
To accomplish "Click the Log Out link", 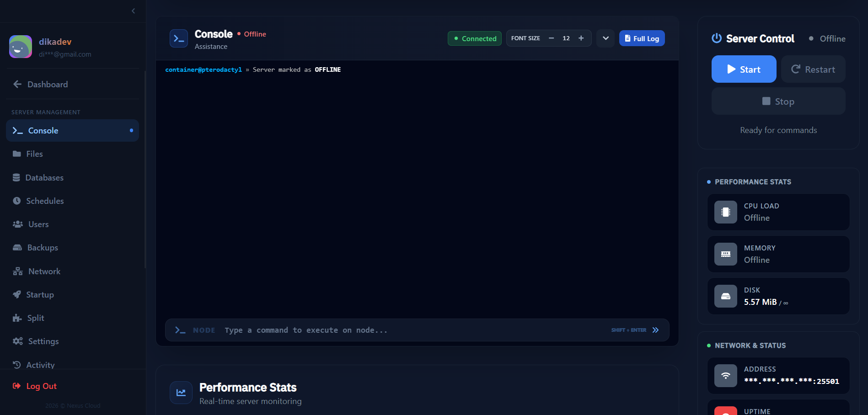I will [41, 386].
